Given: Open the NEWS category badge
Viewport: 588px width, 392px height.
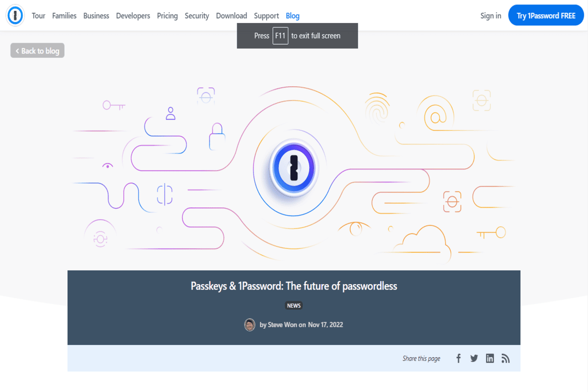Looking at the screenshot, I should click(x=294, y=305).
